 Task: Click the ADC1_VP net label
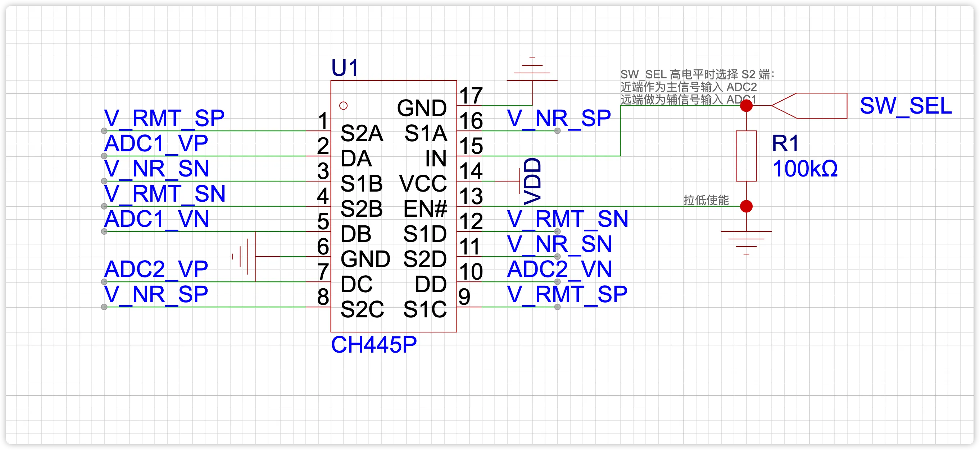click(156, 144)
